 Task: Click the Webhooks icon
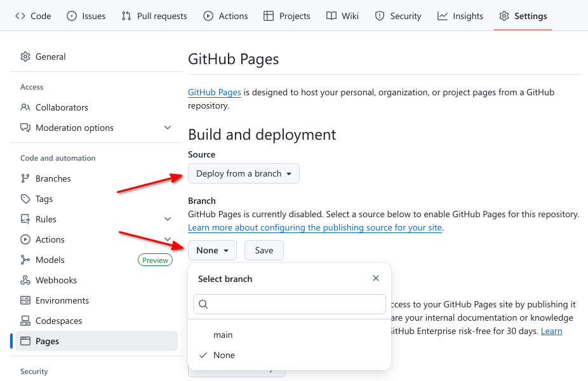[25, 280]
